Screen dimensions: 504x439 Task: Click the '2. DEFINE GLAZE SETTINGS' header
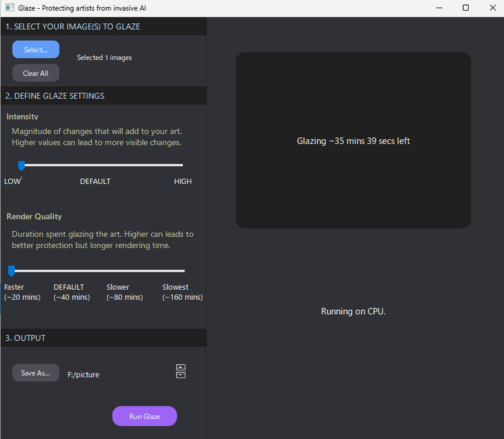click(x=55, y=96)
